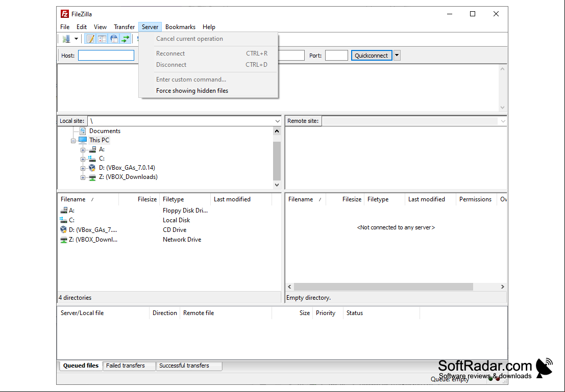Expand the C: drive tree node
Image resolution: width=565 pixels, height=392 pixels.
[x=83, y=159]
